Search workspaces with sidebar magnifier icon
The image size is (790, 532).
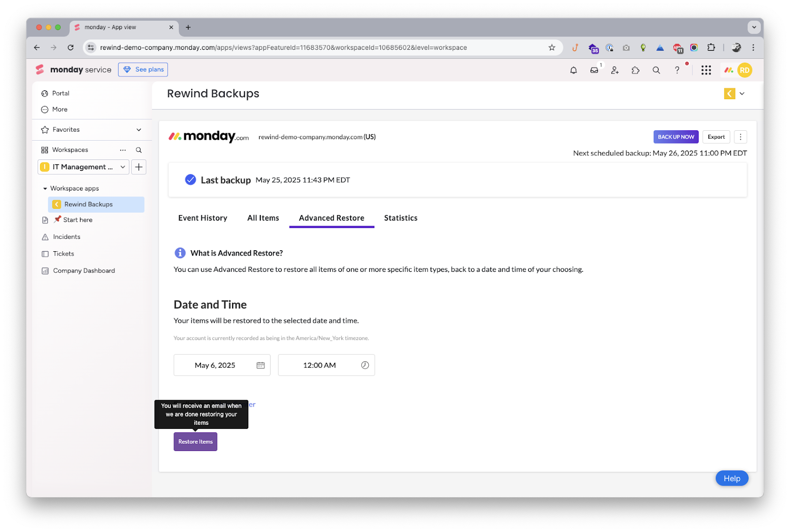click(139, 150)
